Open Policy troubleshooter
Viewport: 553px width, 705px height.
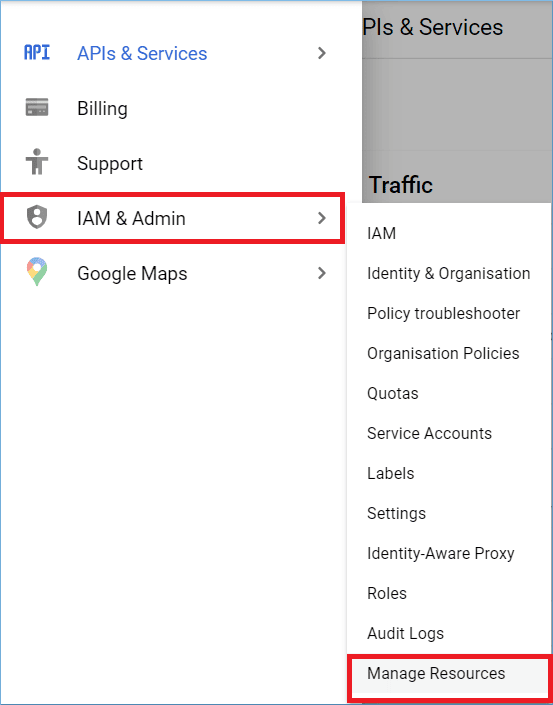(x=443, y=313)
